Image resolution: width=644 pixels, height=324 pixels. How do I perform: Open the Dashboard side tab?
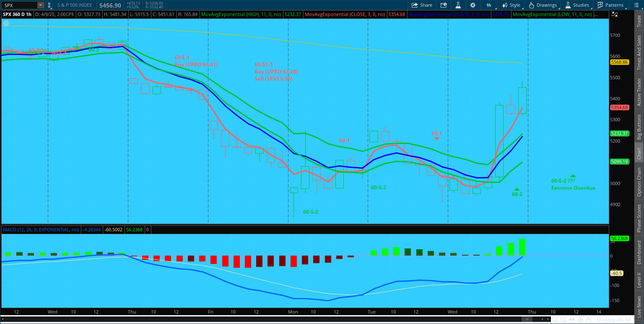coord(639,252)
